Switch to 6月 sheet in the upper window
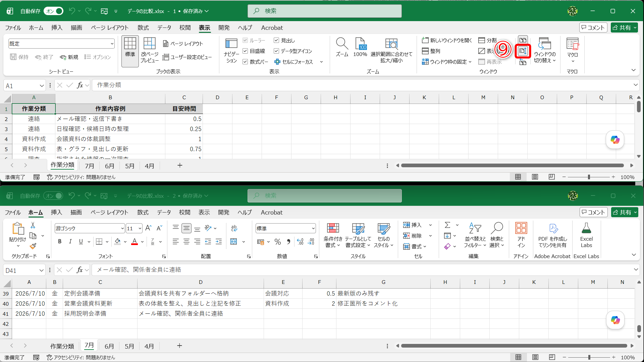This screenshot has height=362, width=644. click(x=110, y=166)
